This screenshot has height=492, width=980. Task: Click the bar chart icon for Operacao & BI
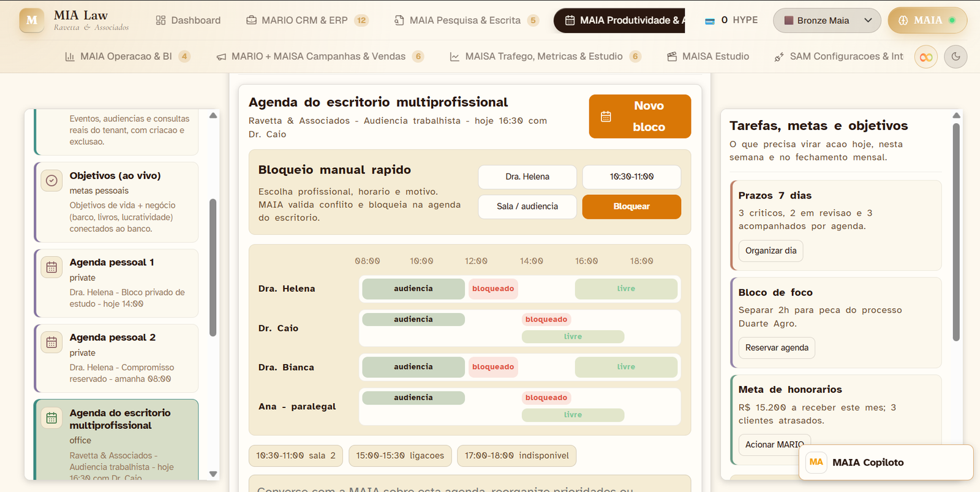[x=70, y=56]
